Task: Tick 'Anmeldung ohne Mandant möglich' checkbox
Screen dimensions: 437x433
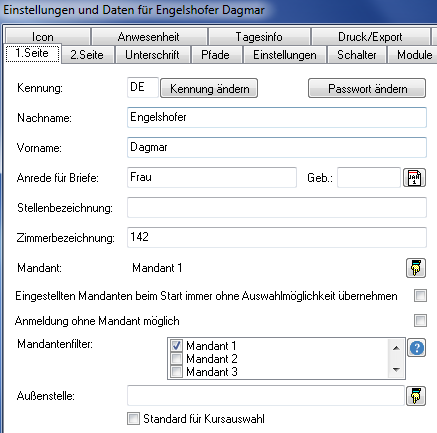Action: [420, 321]
